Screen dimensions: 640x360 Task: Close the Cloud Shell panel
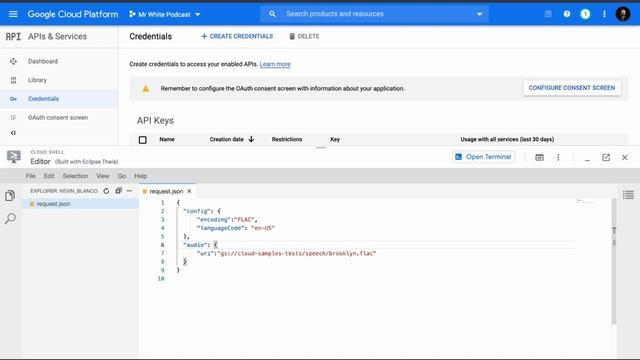click(x=624, y=157)
